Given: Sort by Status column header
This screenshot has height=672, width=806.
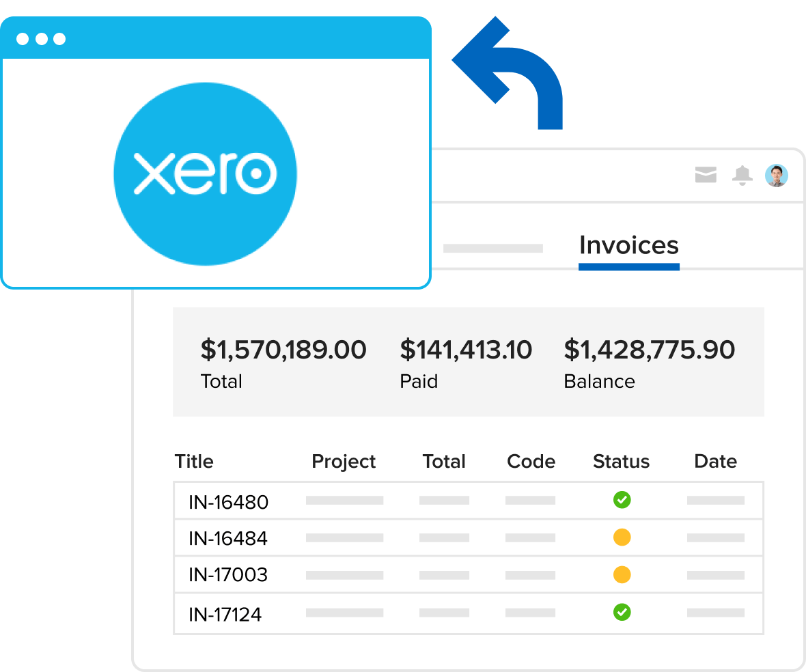Looking at the screenshot, I should [x=621, y=461].
